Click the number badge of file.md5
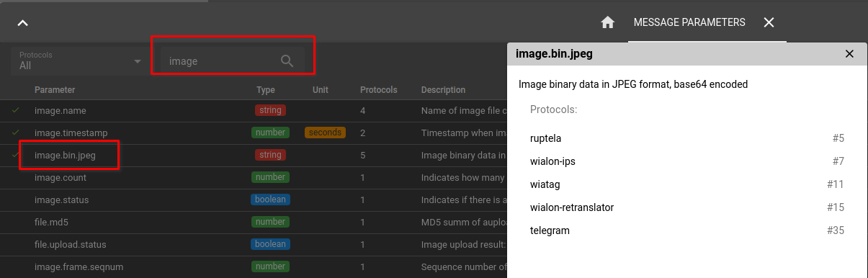The image size is (868, 278). [x=270, y=222]
